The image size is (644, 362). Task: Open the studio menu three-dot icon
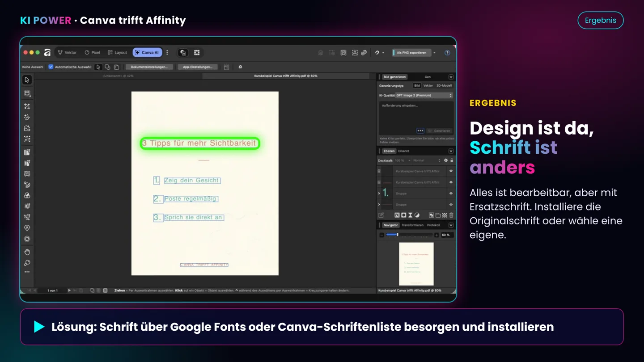(167, 53)
